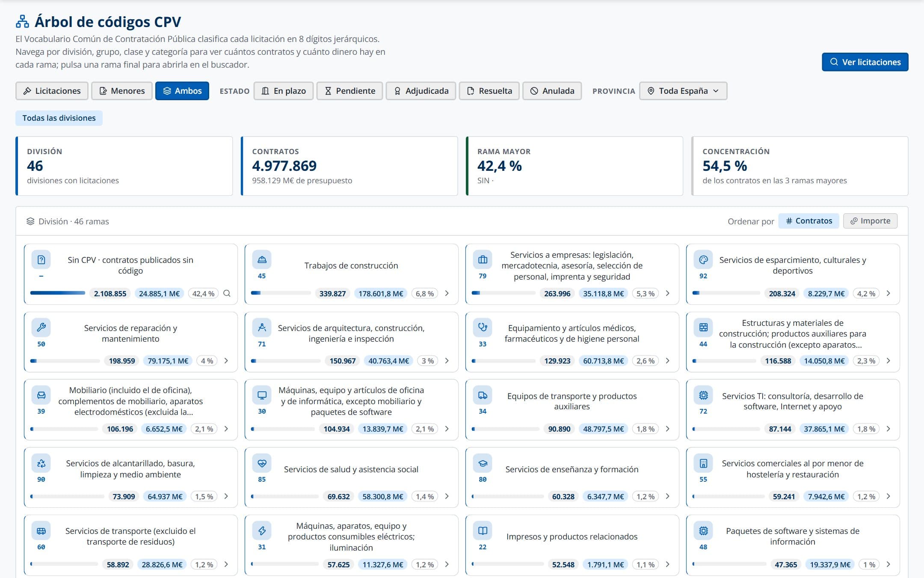Image resolution: width=924 pixels, height=578 pixels.
Task: Click the monitor icon of division 30
Action: [x=262, y=395]
